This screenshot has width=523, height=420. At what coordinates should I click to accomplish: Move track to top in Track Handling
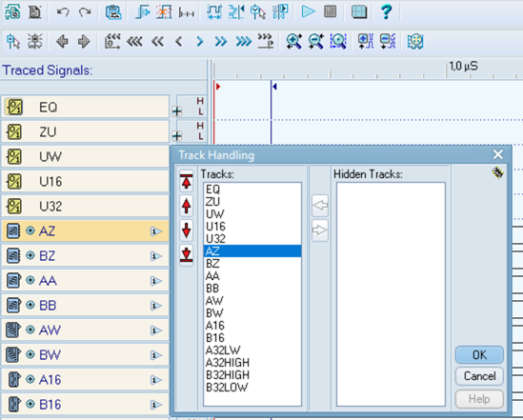(186, 181)
